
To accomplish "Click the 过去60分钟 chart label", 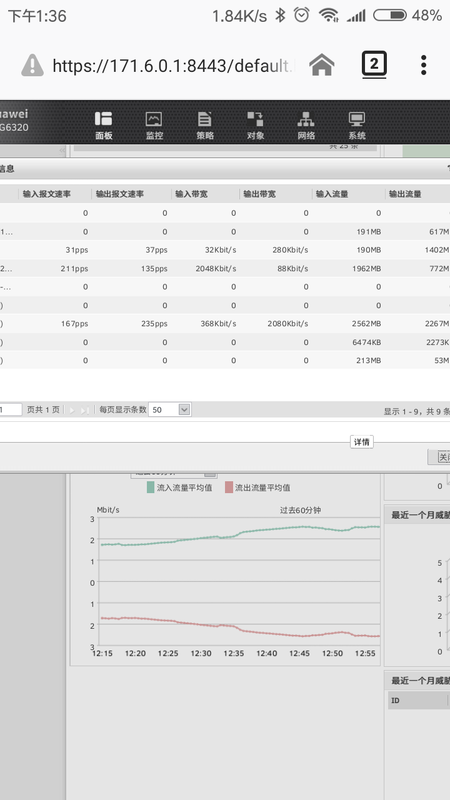I will [301, 510].
